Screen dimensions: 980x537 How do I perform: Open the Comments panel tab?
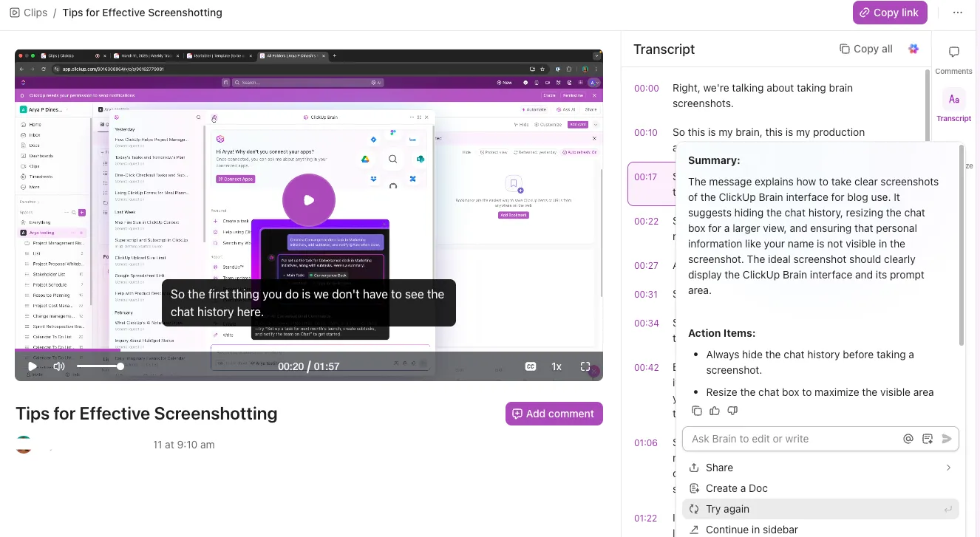(x=953, y=59)
